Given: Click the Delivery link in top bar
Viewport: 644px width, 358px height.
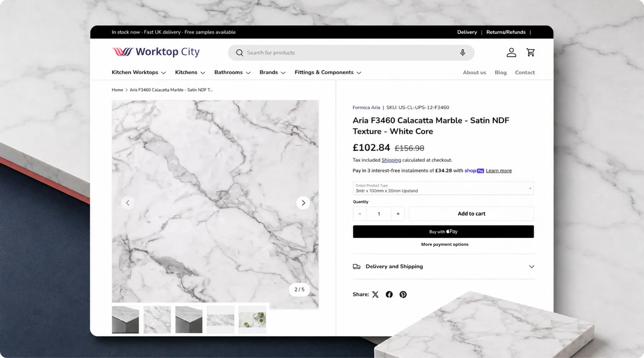Looking at the screenshot, I should coord(467,32).
